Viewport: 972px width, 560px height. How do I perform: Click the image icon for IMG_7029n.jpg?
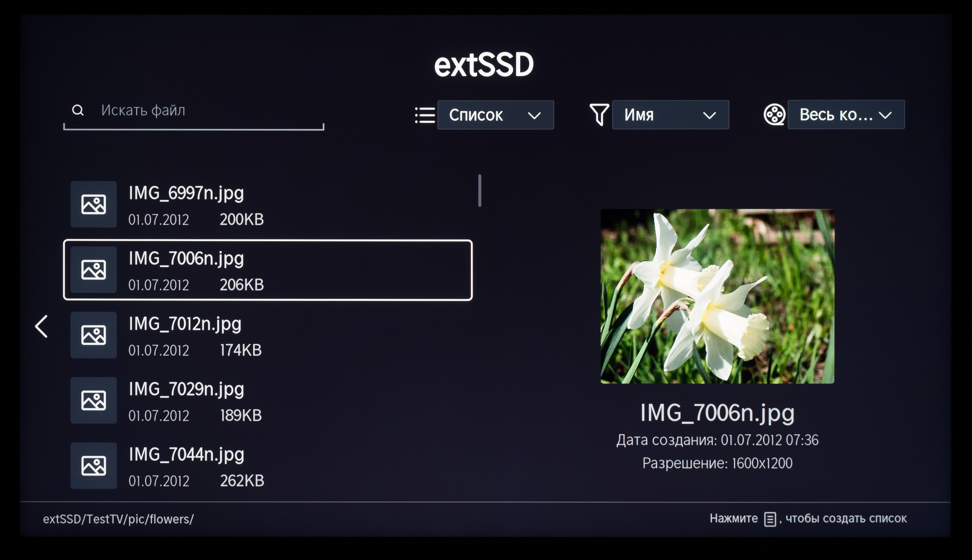click(x=93, y=400)
